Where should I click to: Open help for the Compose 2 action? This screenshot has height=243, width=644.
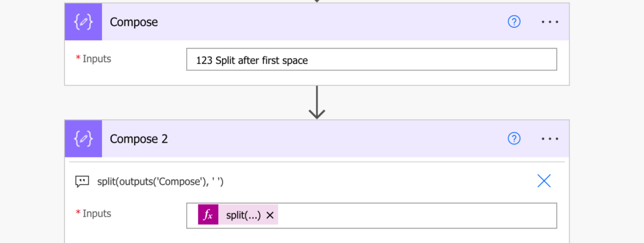pos(514,139)
